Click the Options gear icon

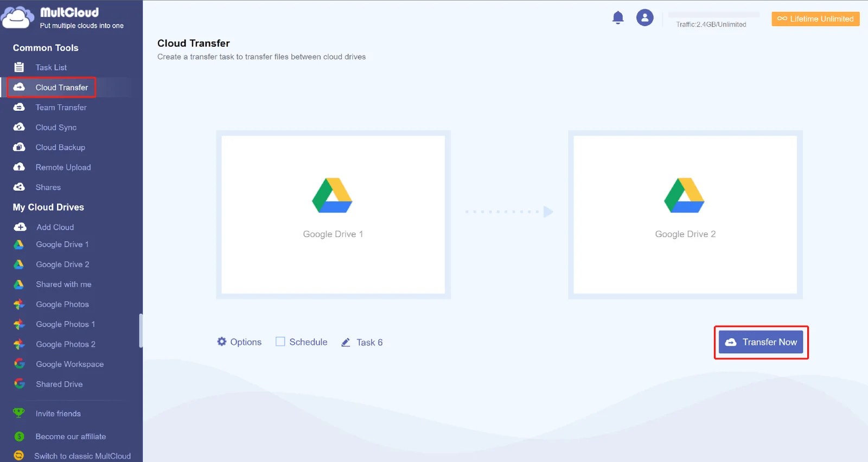point(222,341)
